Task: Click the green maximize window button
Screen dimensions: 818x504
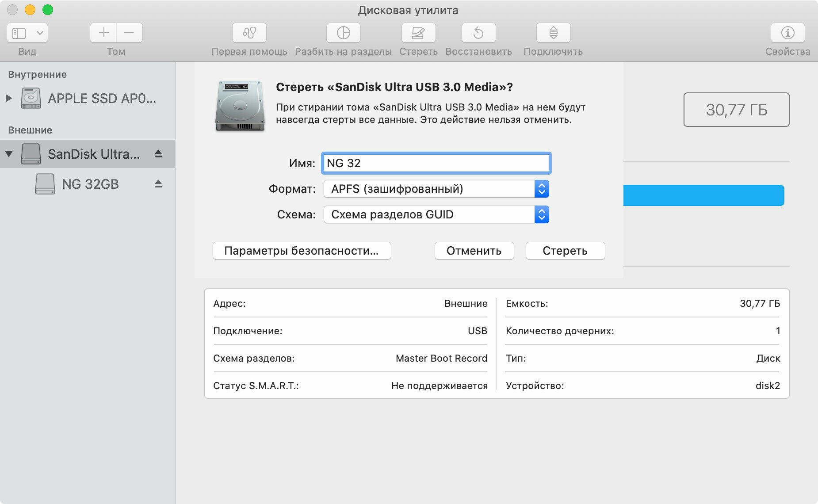Action: tap(48, 10)
